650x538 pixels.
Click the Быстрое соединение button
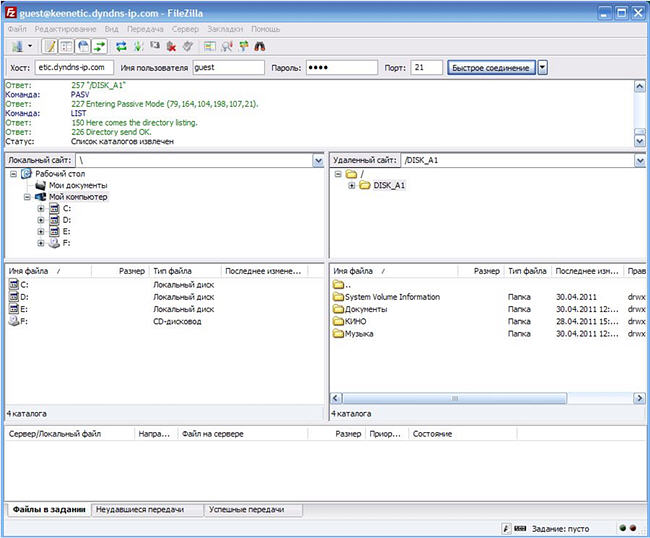(490, 68)
